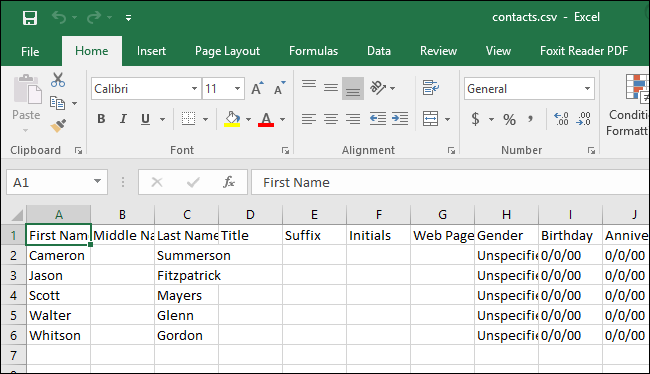The image size is (650, 374).
Task: Click the Wrap Text icon
Action: [x=431, y=87]
